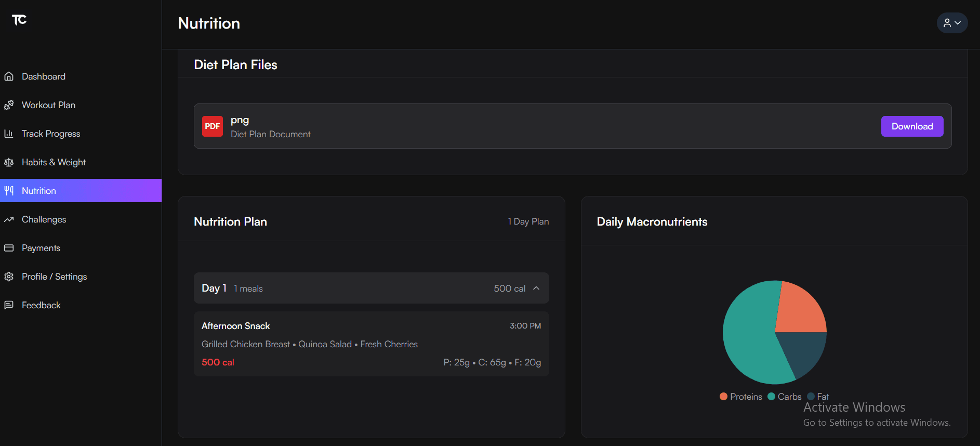
Task: Click the Dashboard home icon
Action: coord(9,76)
